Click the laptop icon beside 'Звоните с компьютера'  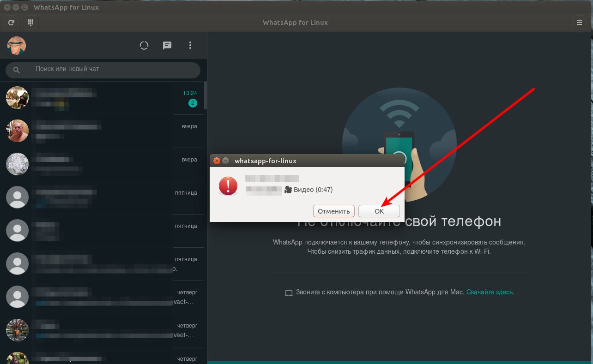[x=289, y=292]
